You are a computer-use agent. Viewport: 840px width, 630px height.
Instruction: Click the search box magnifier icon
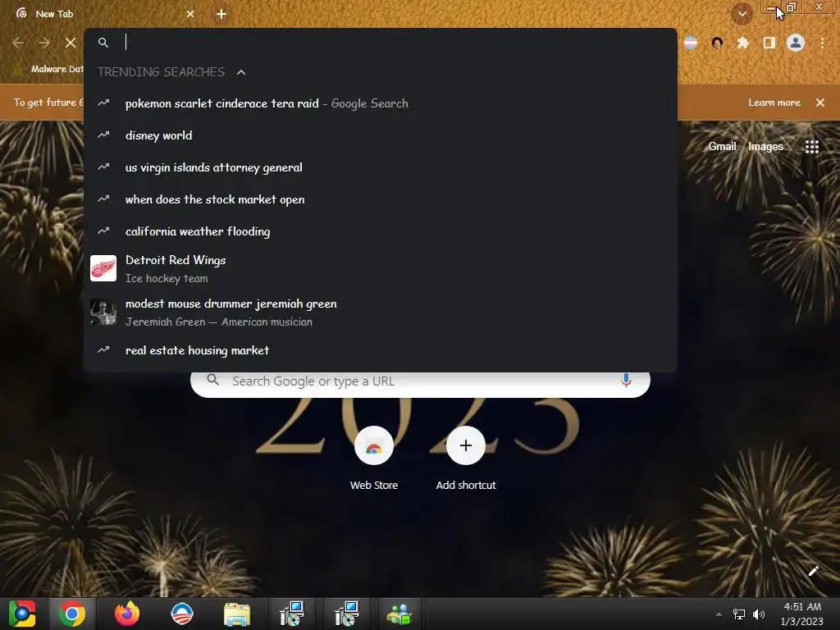click(212, 380)
